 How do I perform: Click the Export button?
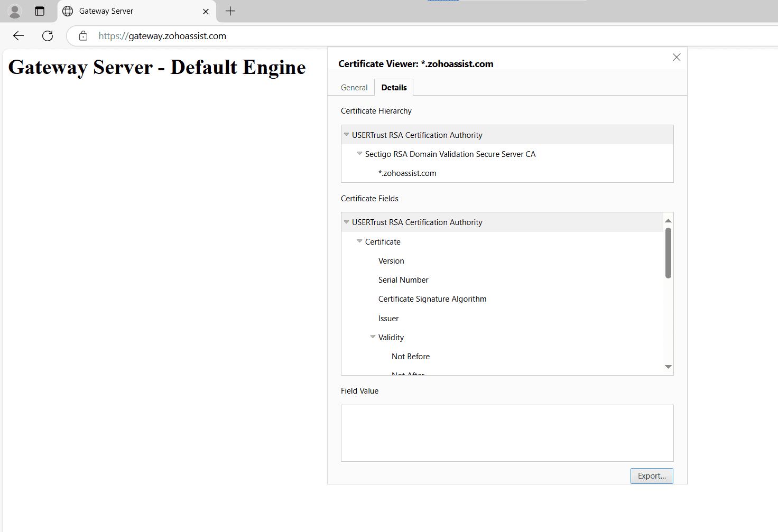click(x=652, y=475)
